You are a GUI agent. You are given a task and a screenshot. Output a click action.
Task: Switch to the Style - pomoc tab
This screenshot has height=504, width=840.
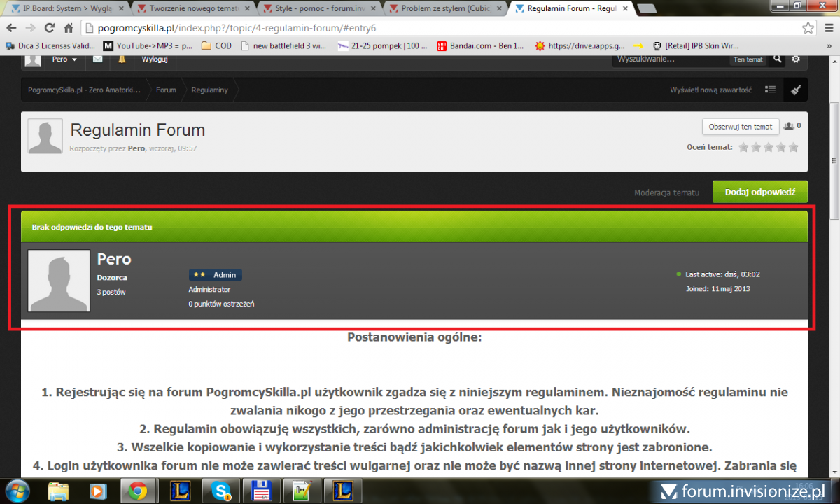[x=319, y=8]
